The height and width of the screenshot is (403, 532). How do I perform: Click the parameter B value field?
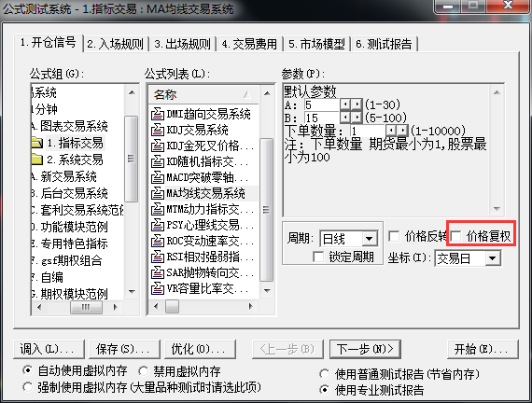coord(322,118)
